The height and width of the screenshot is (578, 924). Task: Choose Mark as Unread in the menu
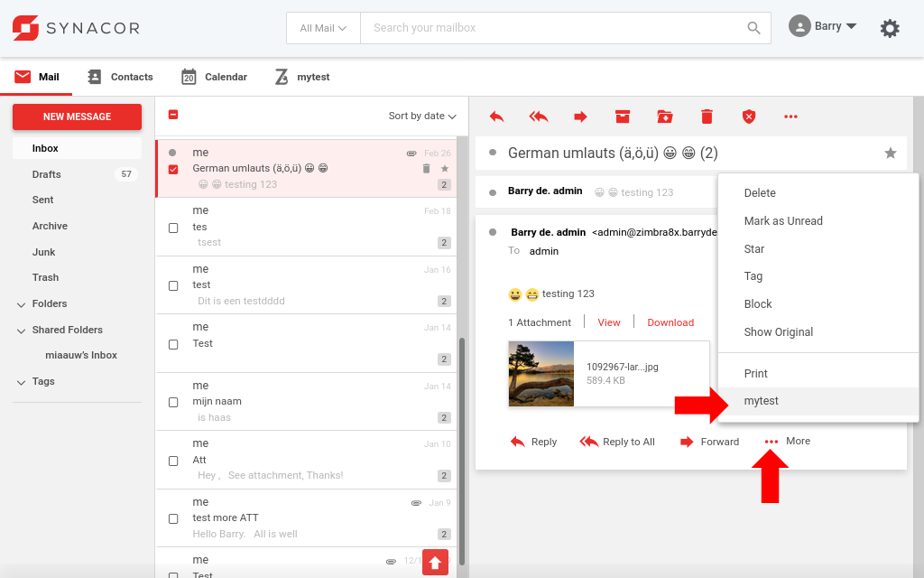click(x=818, y=220)
